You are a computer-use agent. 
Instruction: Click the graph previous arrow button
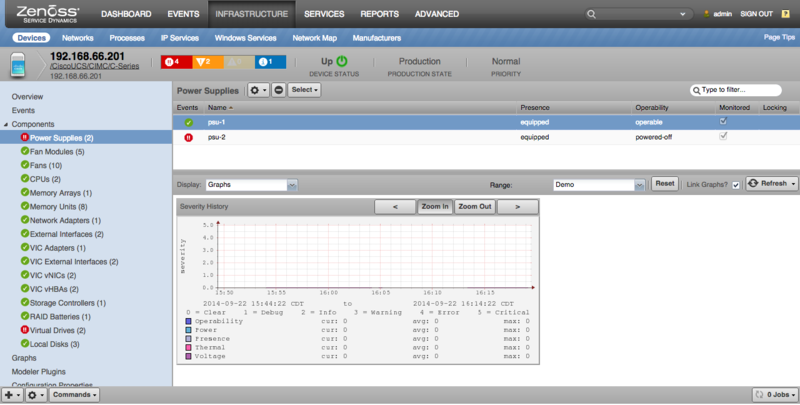click(x=395, y=207)
